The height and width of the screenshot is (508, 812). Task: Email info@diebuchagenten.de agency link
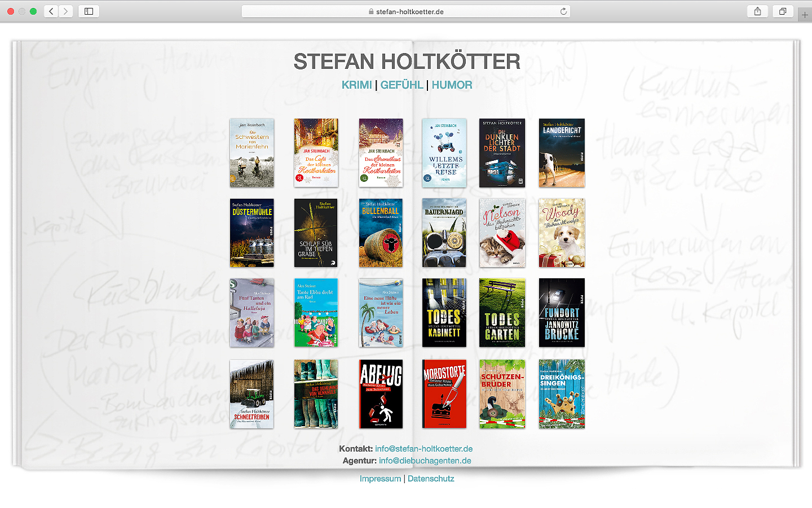coord(425,461)
